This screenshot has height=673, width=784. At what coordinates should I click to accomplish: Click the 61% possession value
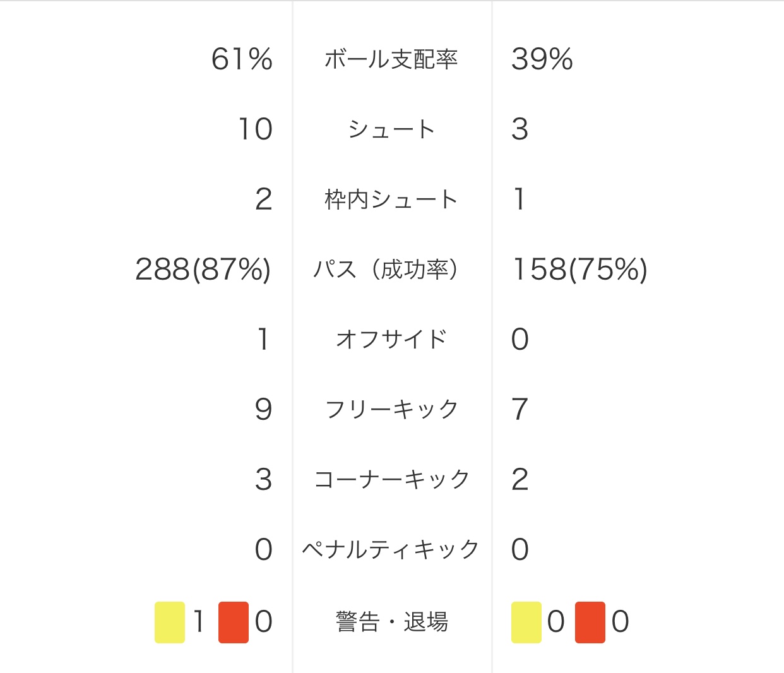click(x=242, y=59)
